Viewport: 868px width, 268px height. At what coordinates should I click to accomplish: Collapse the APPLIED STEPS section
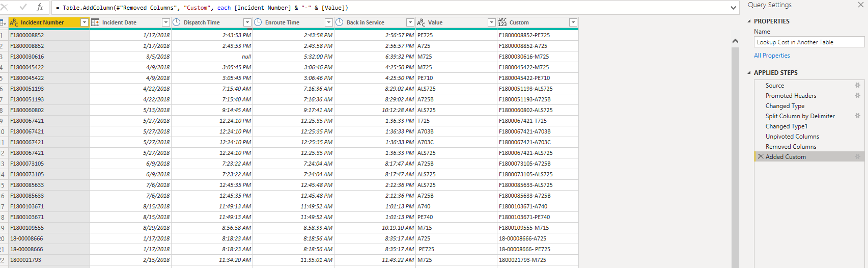click(749, 73)
